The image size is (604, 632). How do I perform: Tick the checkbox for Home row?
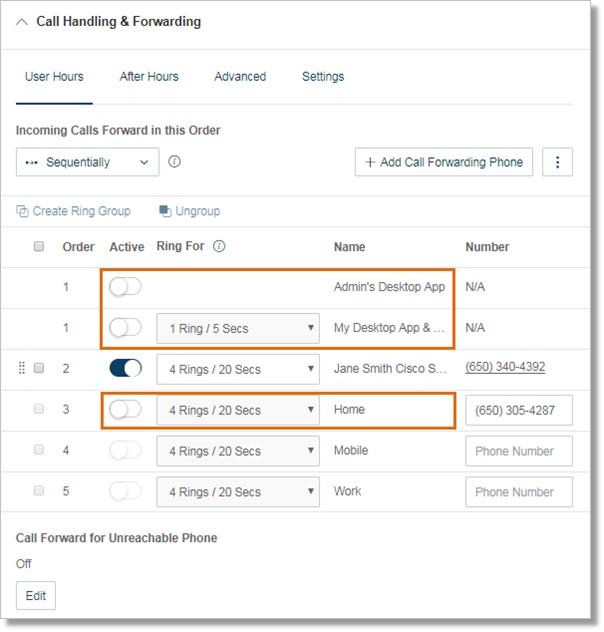[x=39, y=409]
